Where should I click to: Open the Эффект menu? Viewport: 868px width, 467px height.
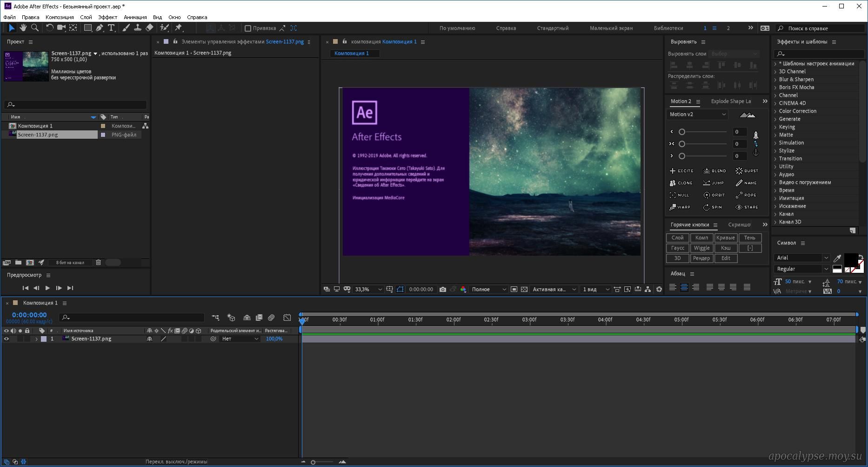[x=107, y=17]
